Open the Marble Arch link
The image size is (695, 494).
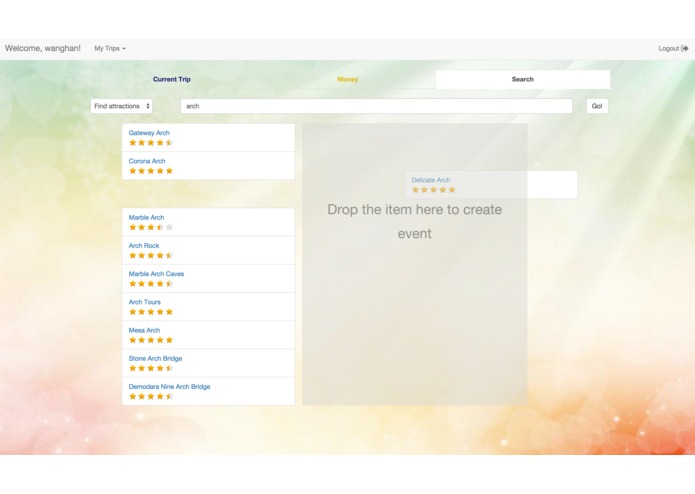point(146,217)
